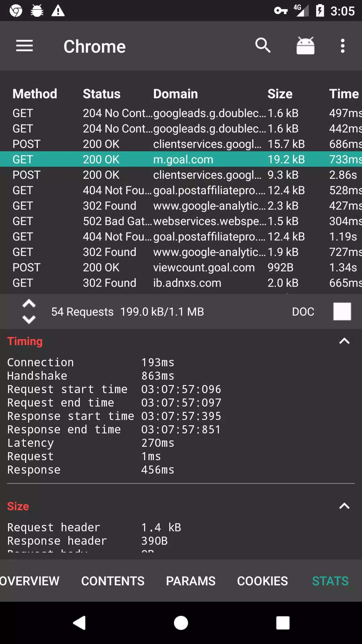Tap the up arrow of request list resizer

(x=29, y=304)
